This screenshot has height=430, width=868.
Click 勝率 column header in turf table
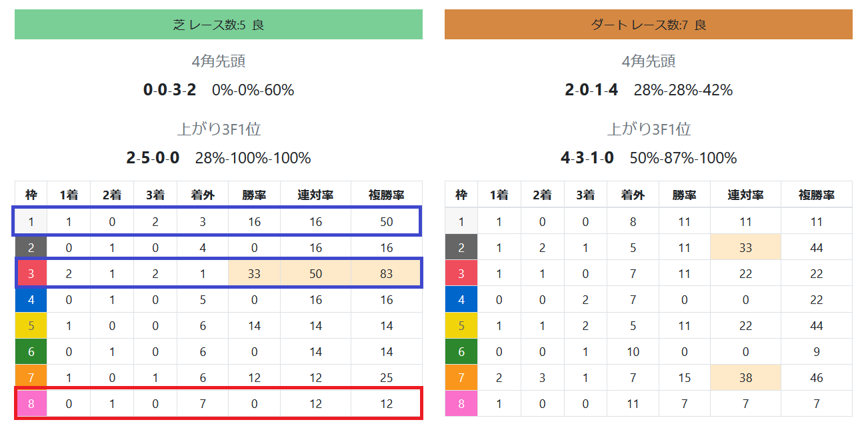[x=254, y=195]
